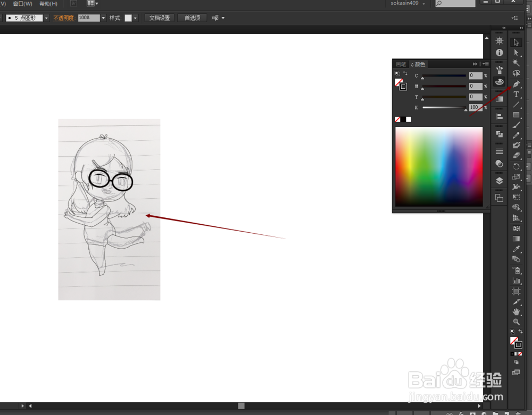Open the 样式 style dropdown arrow
Screen dimensions: 532x415
tap(135, 18)
